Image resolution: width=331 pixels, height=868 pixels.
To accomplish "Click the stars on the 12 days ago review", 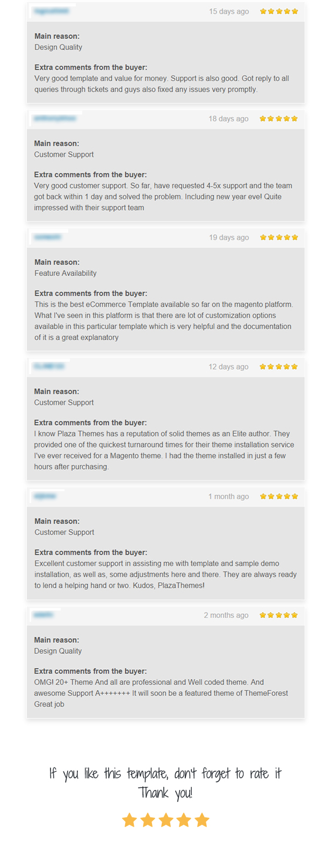I will tap(278, 367).
